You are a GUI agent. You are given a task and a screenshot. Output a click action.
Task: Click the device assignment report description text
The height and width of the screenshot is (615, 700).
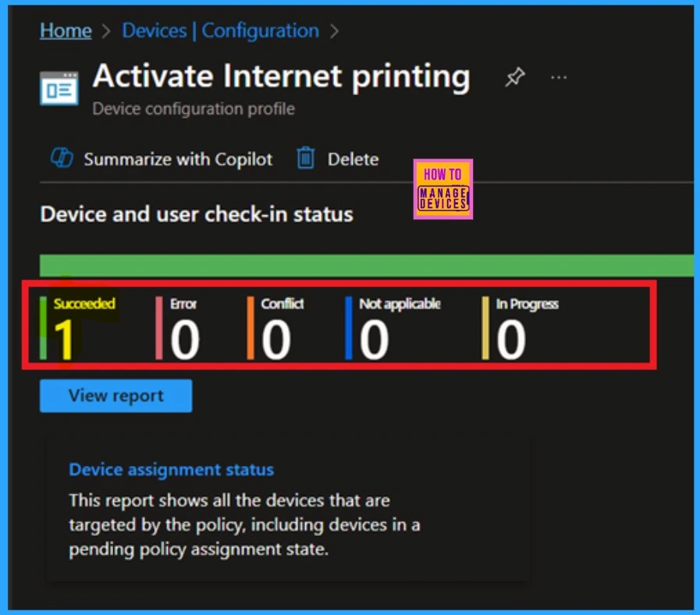coord(244,524)
